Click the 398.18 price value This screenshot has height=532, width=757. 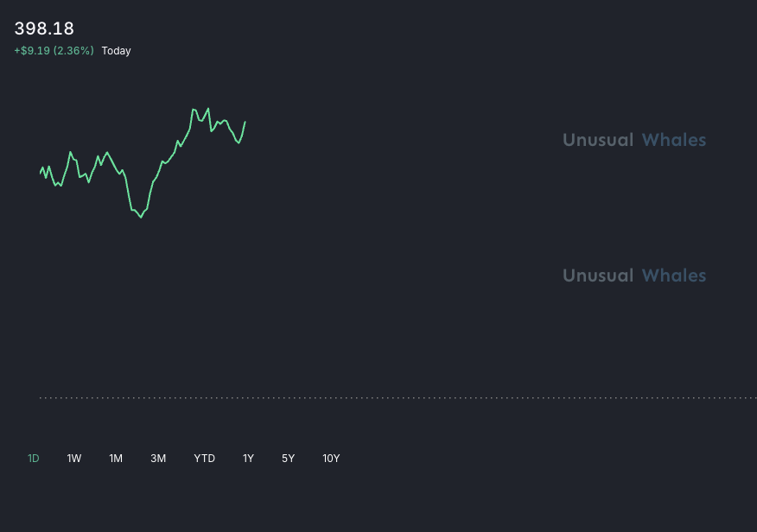(44, 28)
